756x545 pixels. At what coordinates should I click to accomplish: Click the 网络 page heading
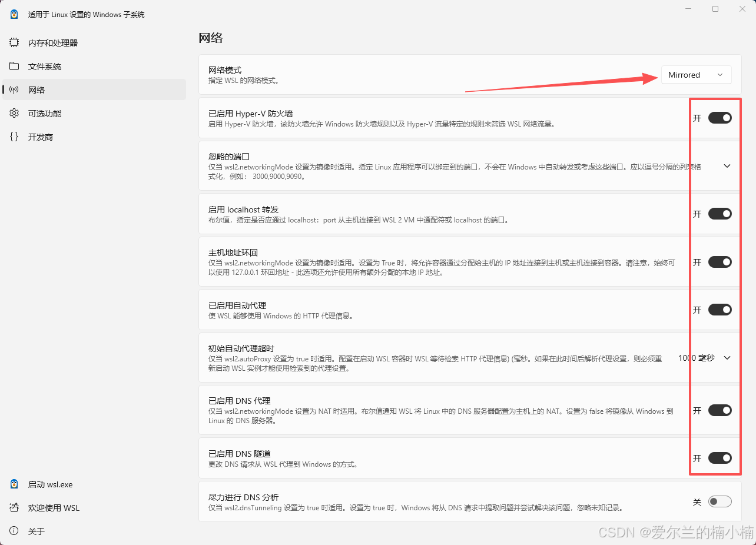pos(211,38)
